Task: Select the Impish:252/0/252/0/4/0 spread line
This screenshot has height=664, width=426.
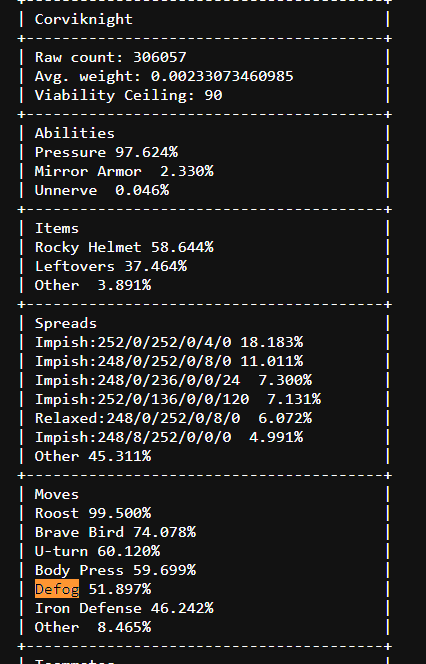Action: coord(169,342)
